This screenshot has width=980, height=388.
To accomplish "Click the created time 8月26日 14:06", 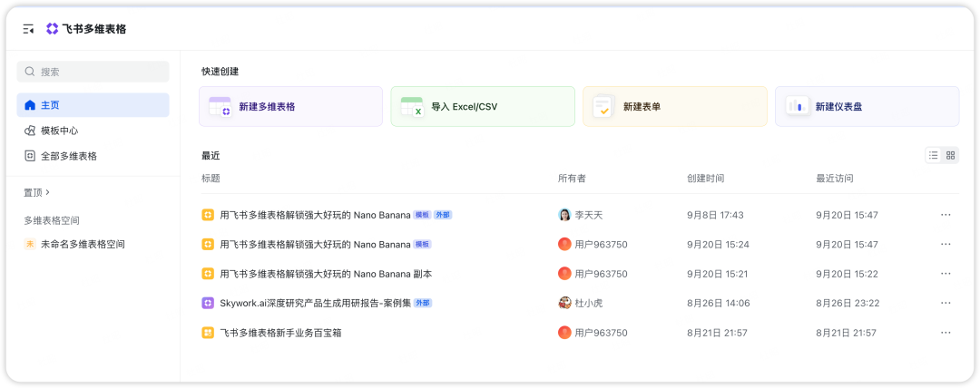I will click(x=718, y=303).
